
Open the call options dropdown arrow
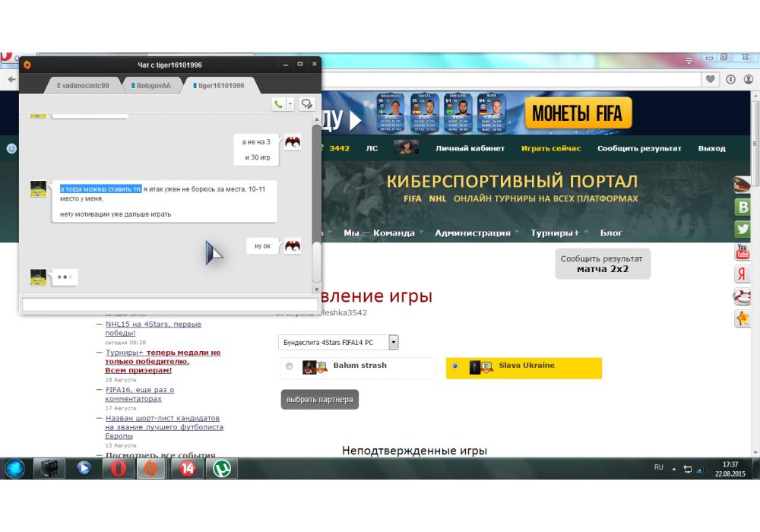click(290, 104)
